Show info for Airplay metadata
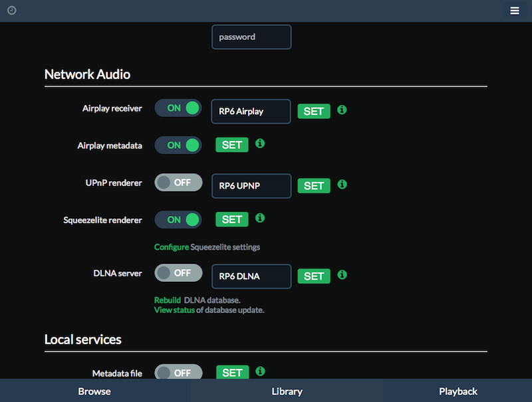The image size is (532, 402). [x=260, y=144]
